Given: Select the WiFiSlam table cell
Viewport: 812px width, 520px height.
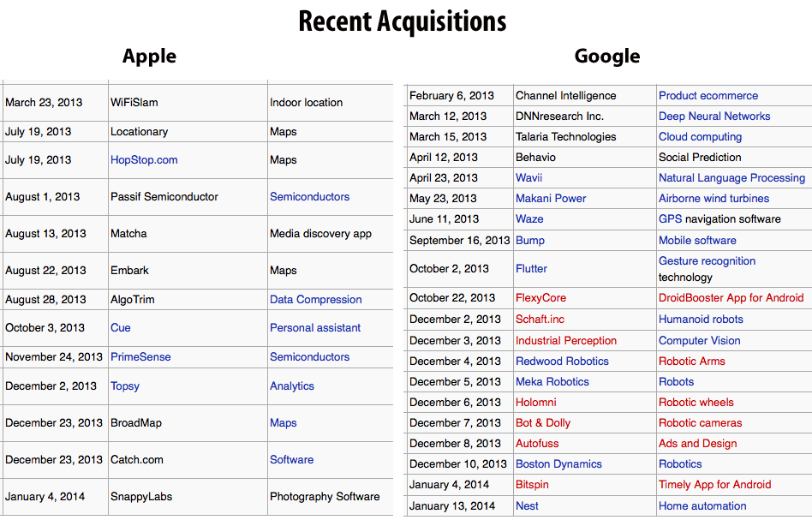Looking at the screenshot, I should tap(134, 103).
